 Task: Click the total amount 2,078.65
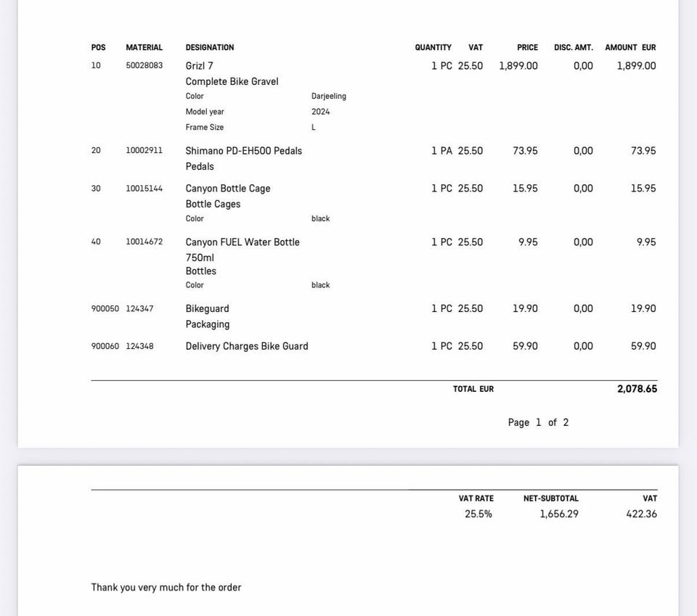(x=637, y=389)
